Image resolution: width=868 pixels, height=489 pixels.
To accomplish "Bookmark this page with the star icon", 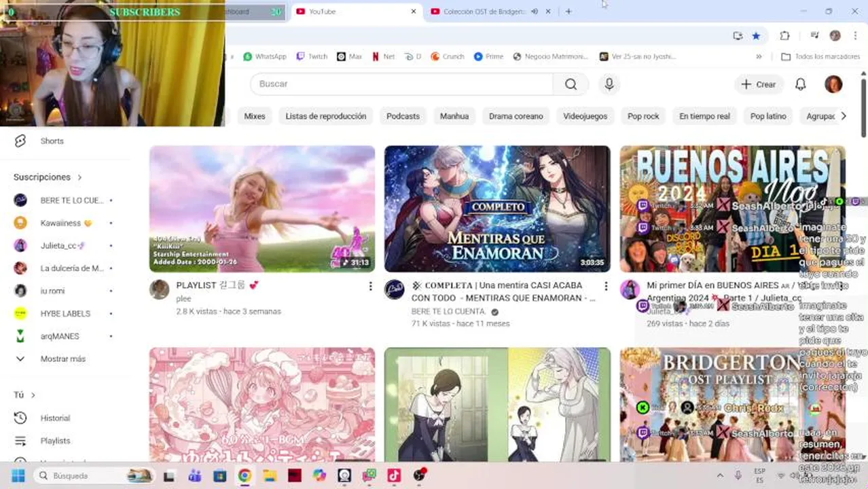I will tap(756, 35).
